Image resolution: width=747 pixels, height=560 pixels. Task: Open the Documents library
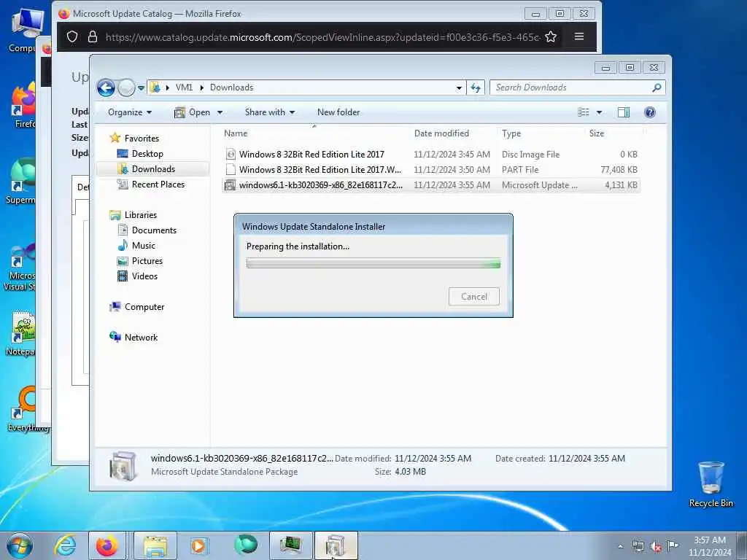tap(154, 230)
